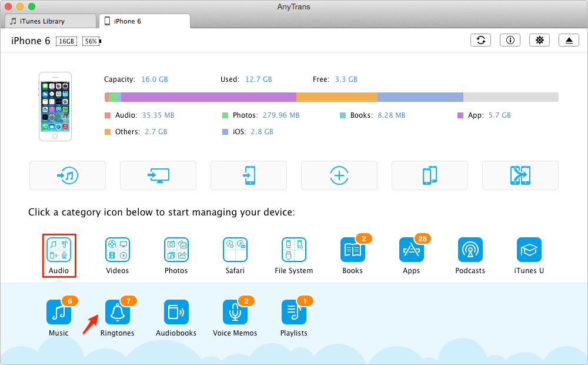Click the orange Others segment of storage bar
Viewport: 588px width, 365px height.
pyautogui.click(x=337, y=97)
